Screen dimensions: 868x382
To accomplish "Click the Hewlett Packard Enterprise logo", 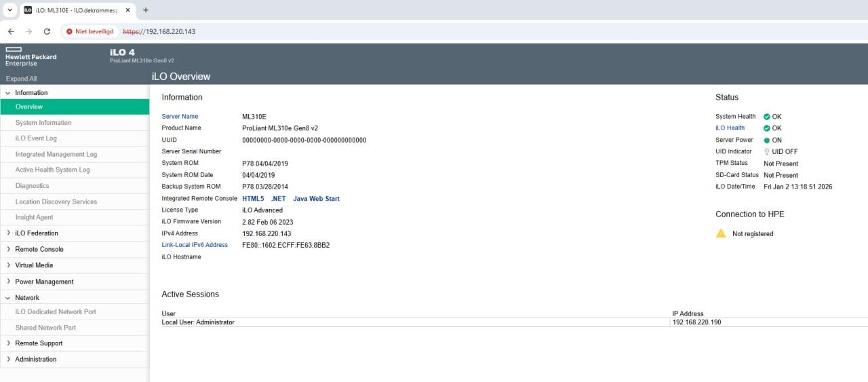I will point(31,57).
